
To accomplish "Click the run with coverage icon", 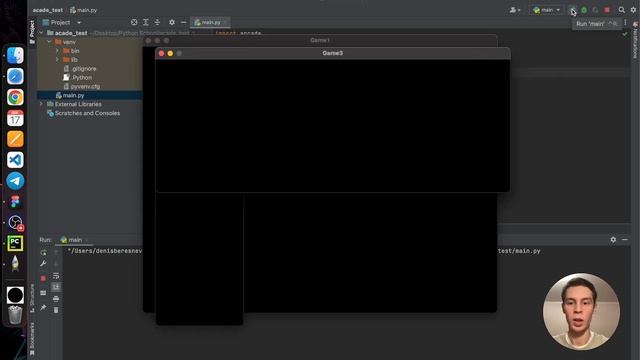I will 596,10.
